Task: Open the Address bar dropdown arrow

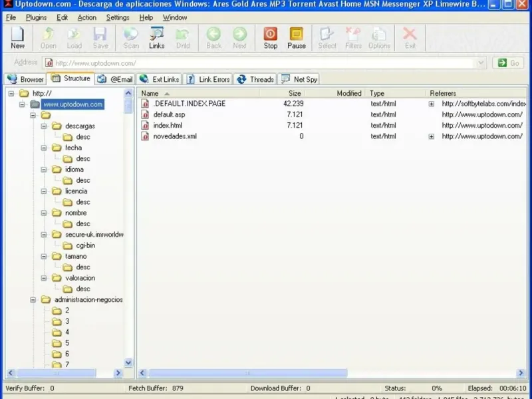Action: click(481, 63)
